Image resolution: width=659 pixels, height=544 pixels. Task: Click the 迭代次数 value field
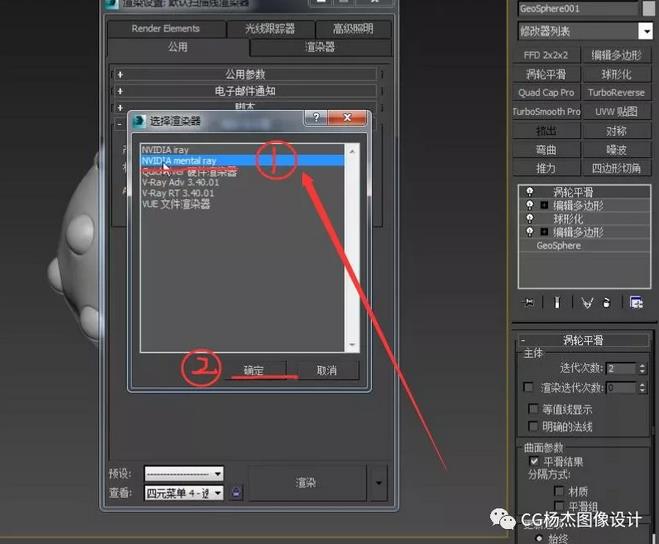click(x=621, y=369)
